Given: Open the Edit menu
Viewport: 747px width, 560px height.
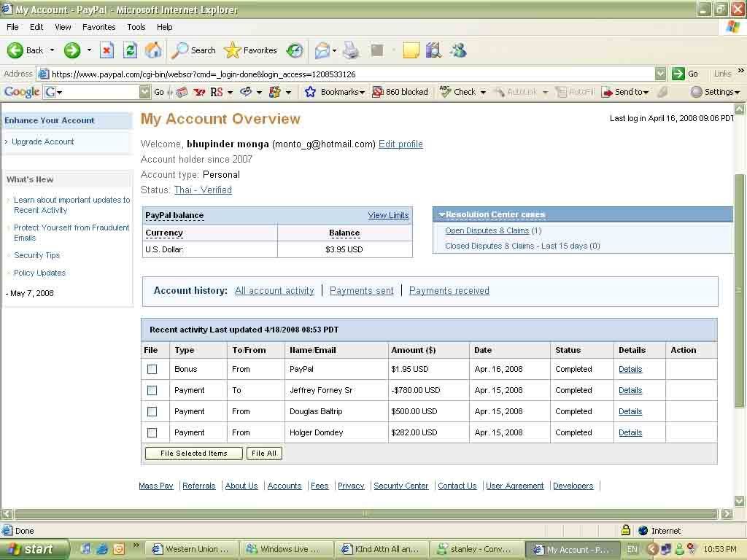Looking at the screenshot, I should [36, 27].
